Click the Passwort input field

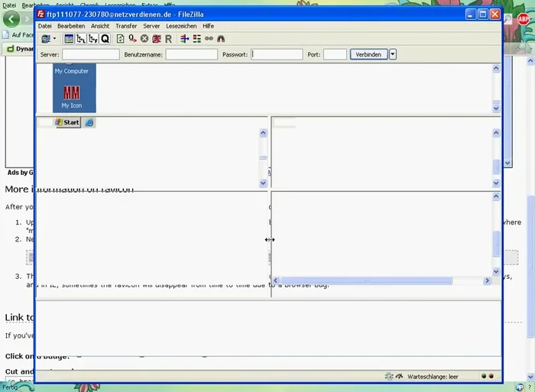(277, 54)
